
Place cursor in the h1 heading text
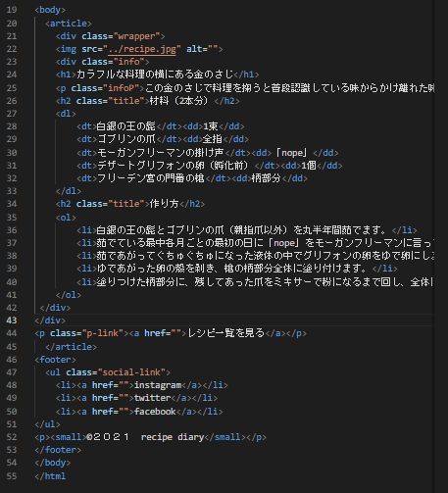[155, 74]
